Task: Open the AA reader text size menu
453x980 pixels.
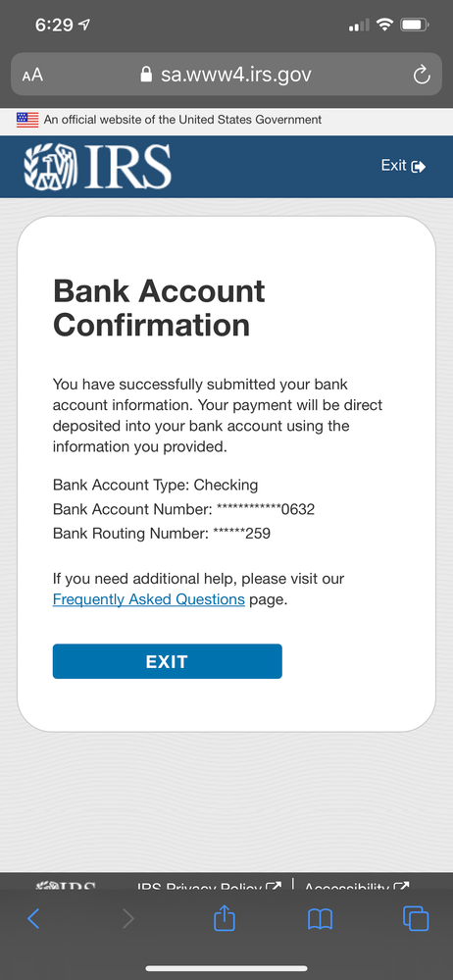Action: (x=32, y=76)
